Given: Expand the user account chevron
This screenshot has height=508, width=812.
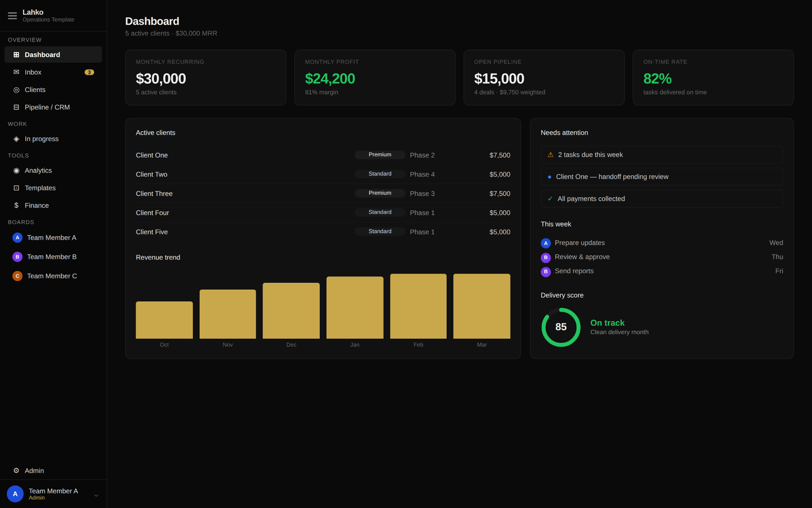Looking at the screenshot, I should click(96, 495).
